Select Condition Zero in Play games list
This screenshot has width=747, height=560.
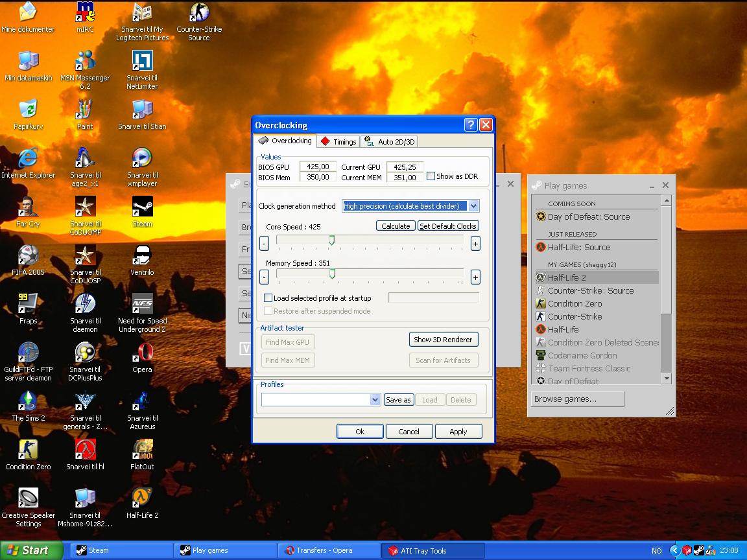(x=597, y=303)
